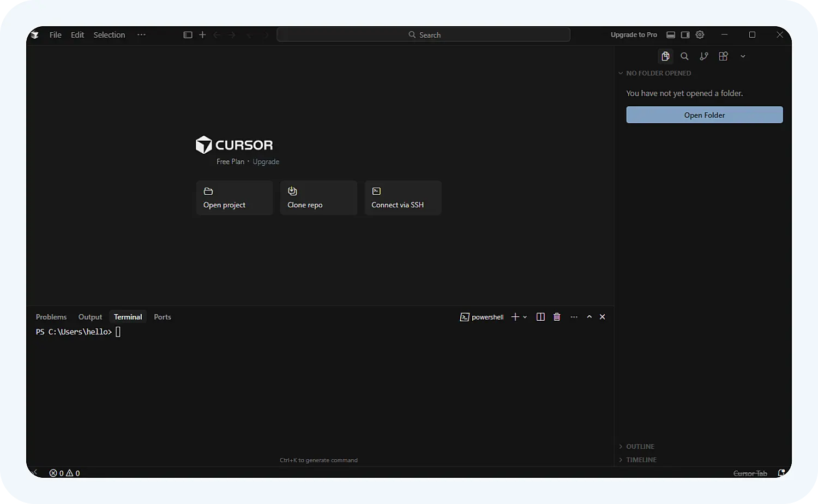Image resolution: width=818 pixels, height=504 pixels.
Task: Open the Extensions view icon
Action: click(x=724, y=56)
